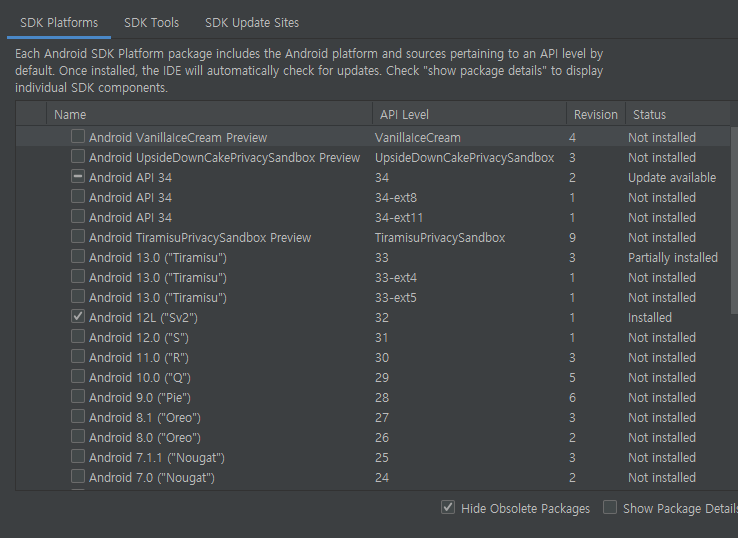The image size is (738, 538).
Task: Switch to the SDK Tools tab
Action: pos(152,23)
